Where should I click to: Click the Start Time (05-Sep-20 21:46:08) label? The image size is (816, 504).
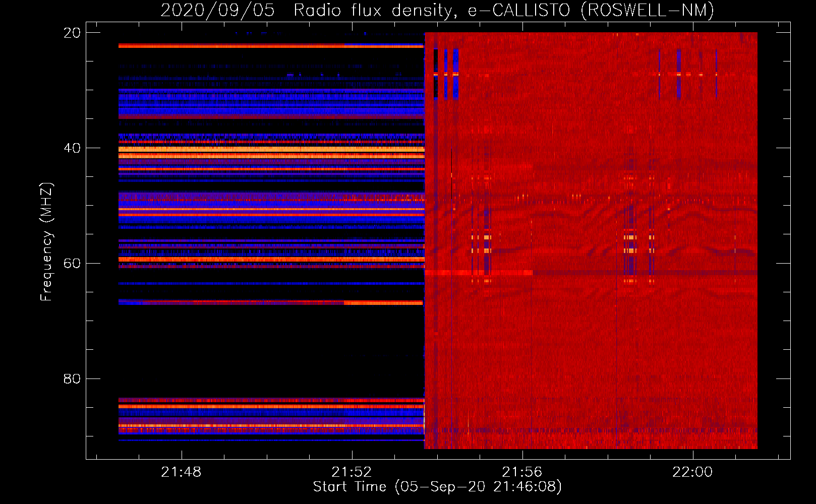(x=437, y=487)
